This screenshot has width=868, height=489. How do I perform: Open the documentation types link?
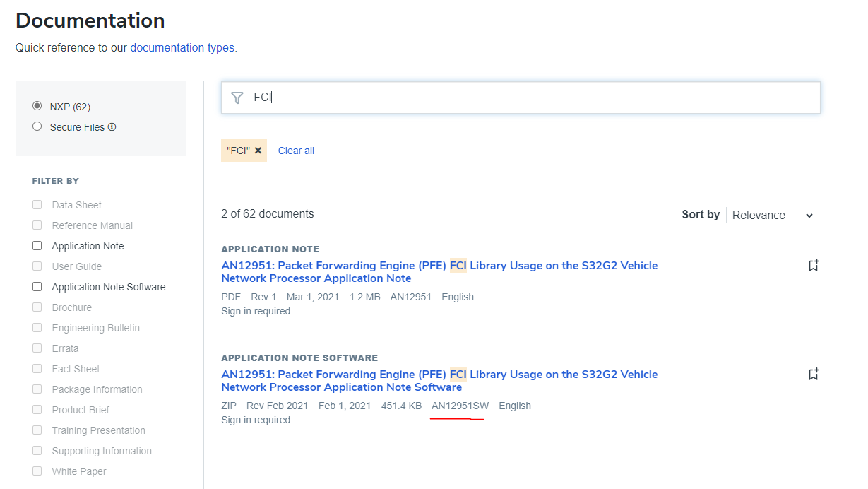coord(184,48)
